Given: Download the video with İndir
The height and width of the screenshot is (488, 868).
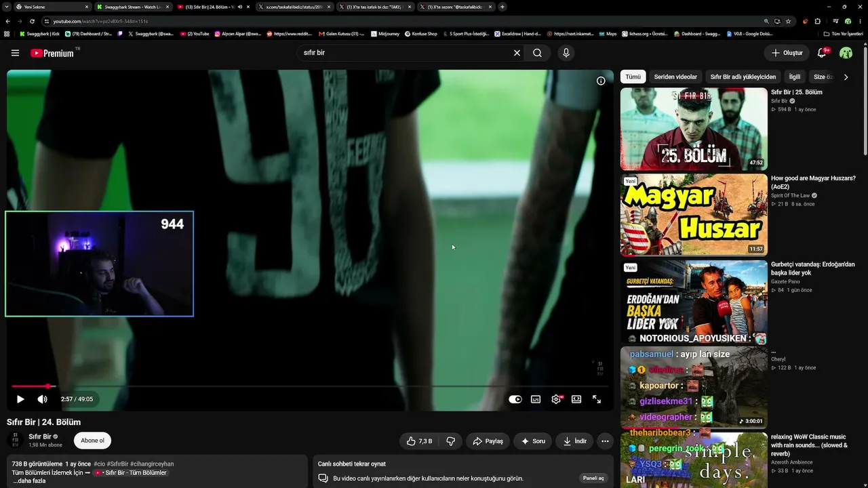Looking at the screenshot, I should click(574, 441).
